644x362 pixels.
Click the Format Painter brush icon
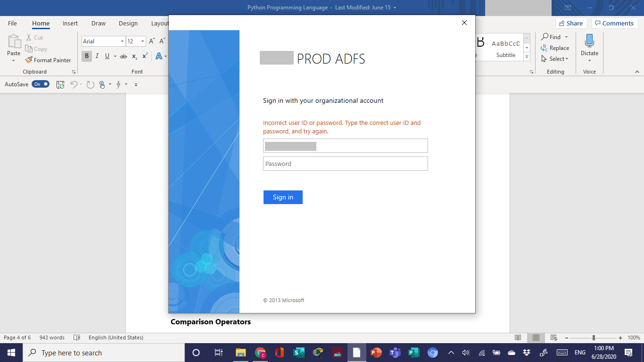tap(29, 60)
